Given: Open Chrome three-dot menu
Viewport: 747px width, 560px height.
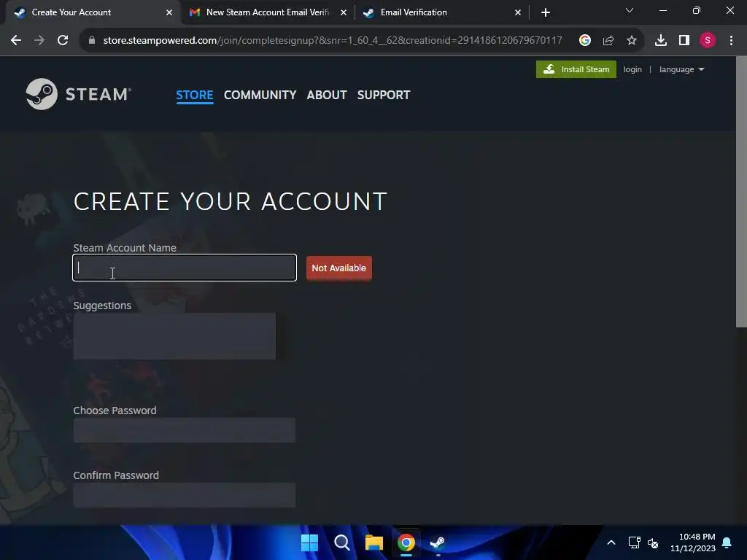Looking at the screenshot, I should [731, 41].
